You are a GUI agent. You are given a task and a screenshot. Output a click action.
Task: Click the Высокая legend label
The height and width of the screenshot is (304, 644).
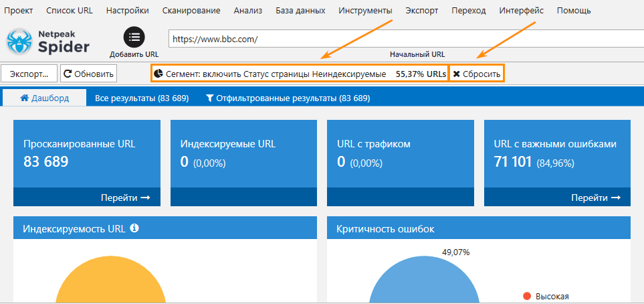tap(552, 296)
